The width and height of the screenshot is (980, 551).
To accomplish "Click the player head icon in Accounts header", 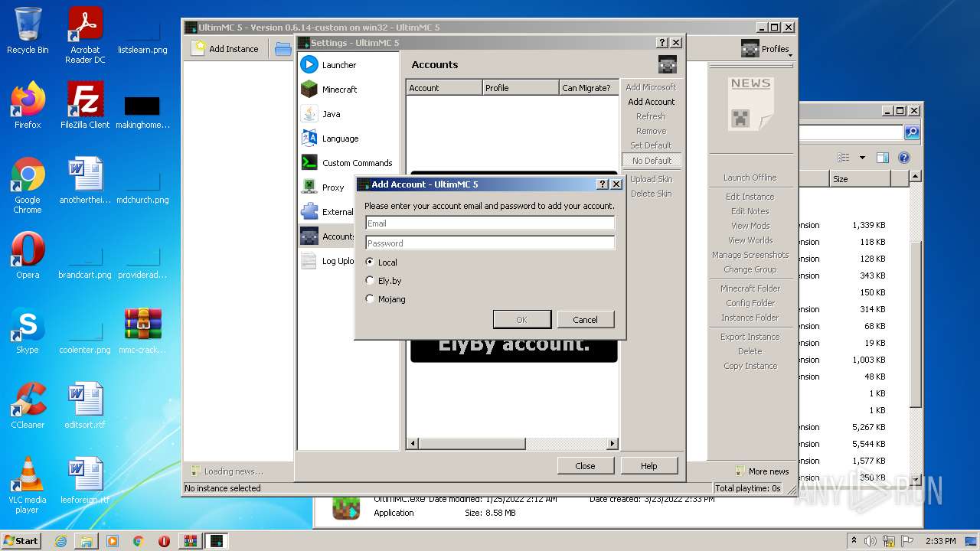I will pyautogui.click(x=667, y=65).
